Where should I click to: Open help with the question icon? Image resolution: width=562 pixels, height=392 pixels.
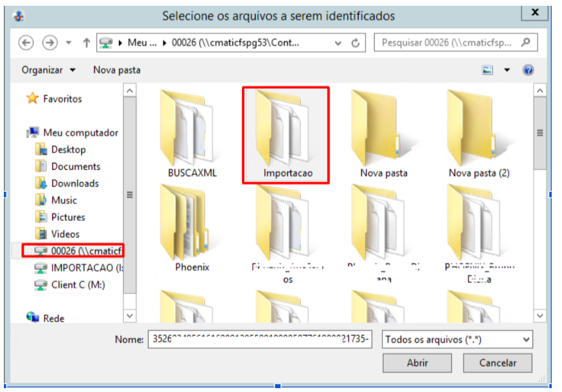click(x=528, y=70)
